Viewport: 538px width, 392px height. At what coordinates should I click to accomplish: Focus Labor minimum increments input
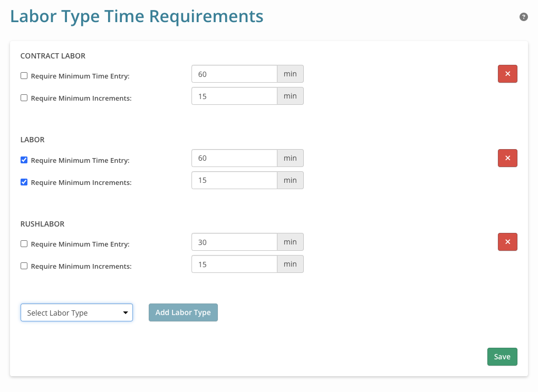tap(234, 180)
